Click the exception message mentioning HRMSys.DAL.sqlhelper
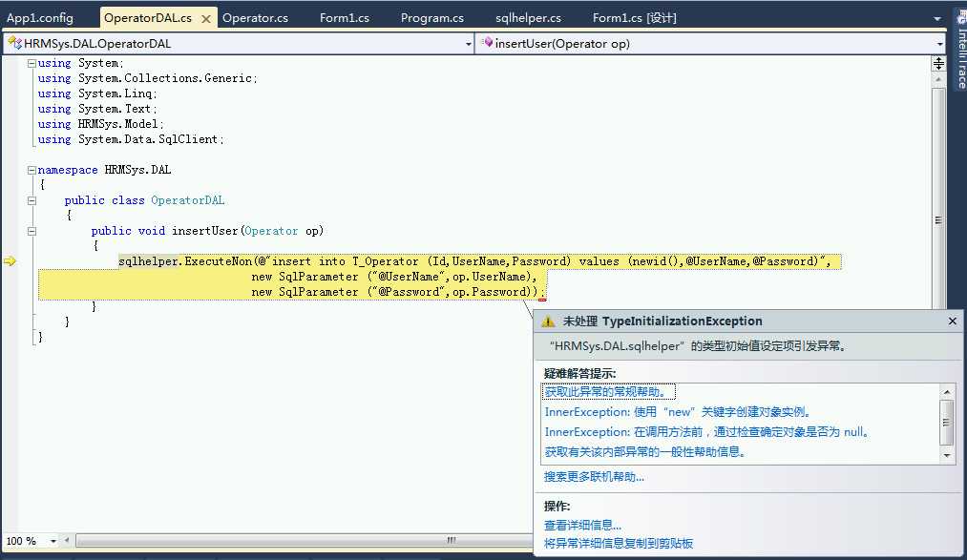This screenshot has height=560, width=967. [x=699, y=346]
